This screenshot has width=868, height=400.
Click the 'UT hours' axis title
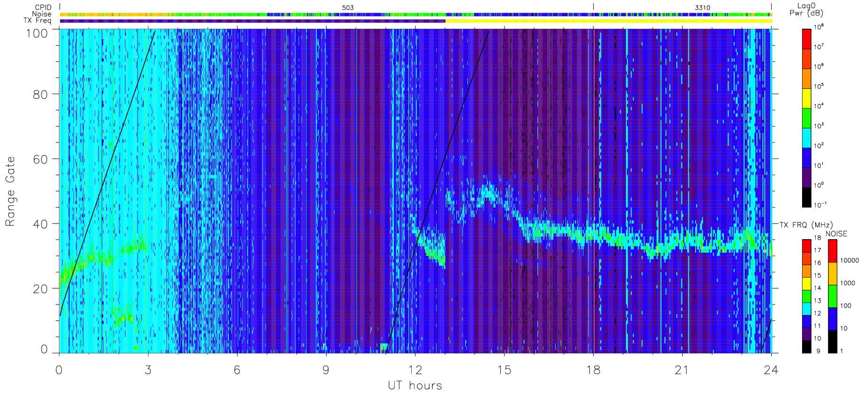tap(415, 385)
